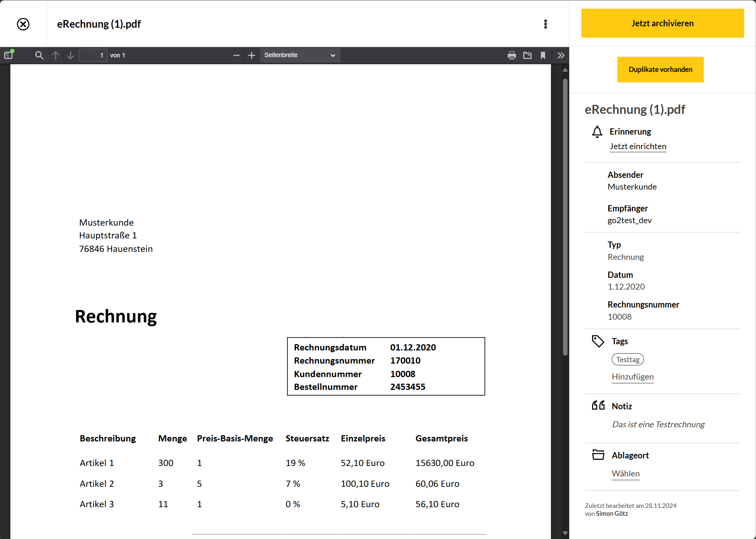
Task: Click the page number input field
Action: pyautogui.click(x=93, y=55)
